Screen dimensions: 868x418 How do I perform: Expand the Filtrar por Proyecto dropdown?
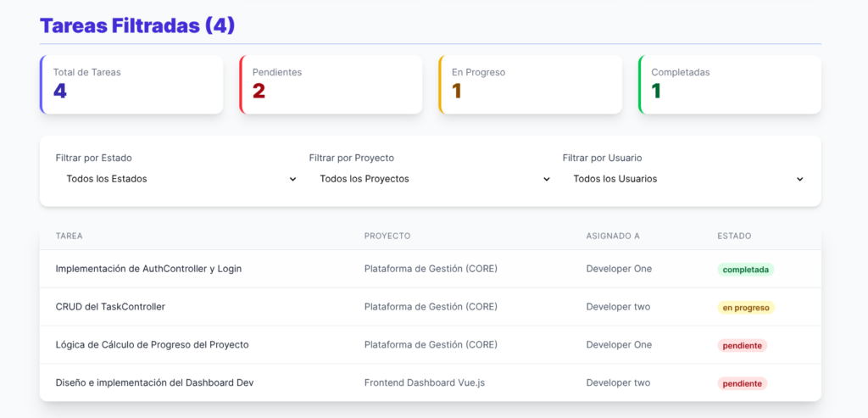[x=430, y=179]
